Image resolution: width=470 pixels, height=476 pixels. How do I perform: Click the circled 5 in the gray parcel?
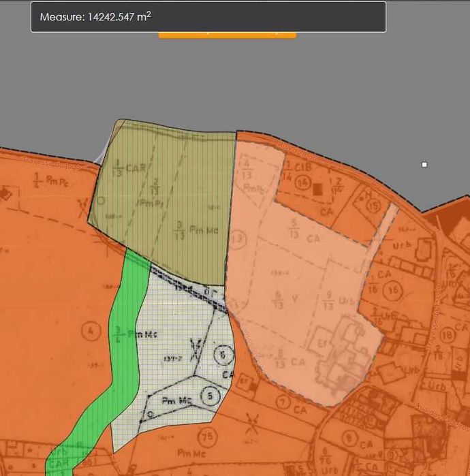point(210,396)
